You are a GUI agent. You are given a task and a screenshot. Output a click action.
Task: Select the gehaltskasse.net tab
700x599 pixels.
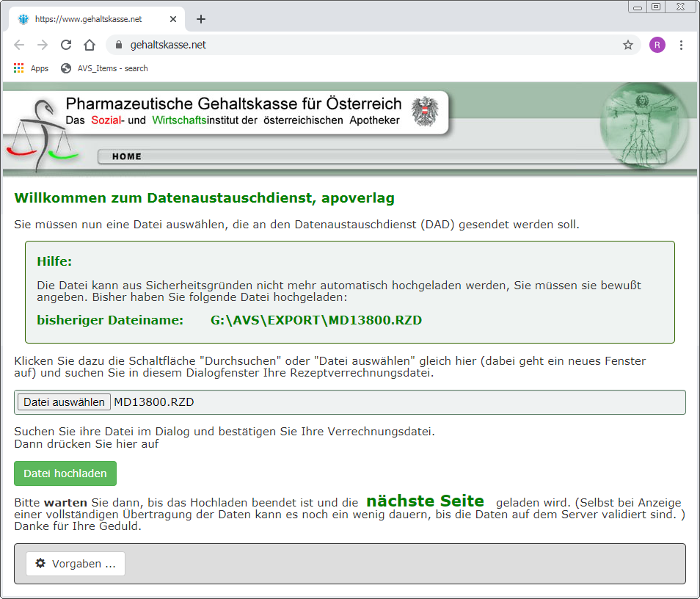pos(88,19)
